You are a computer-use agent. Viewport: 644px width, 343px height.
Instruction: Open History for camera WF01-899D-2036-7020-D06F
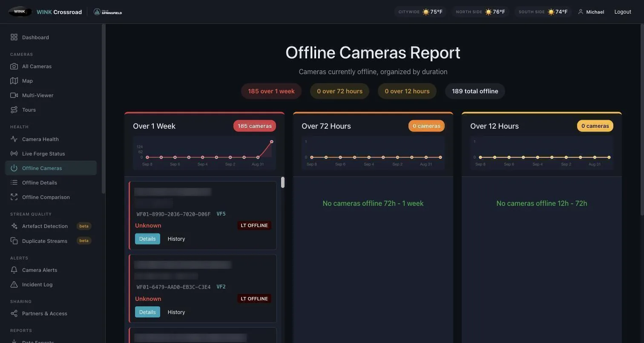tap(176, 239)
